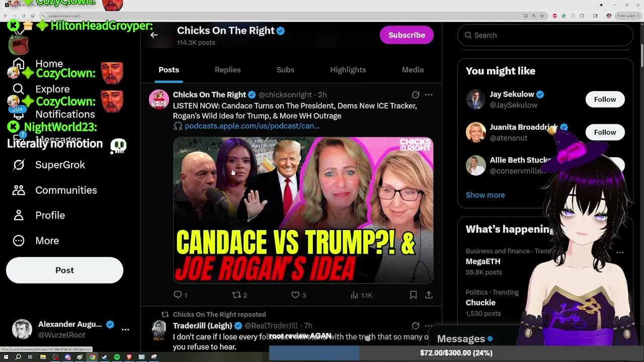Open Communities from the sidebar
The height and width of the screenshot is (362, 644).
click(55, 190)
